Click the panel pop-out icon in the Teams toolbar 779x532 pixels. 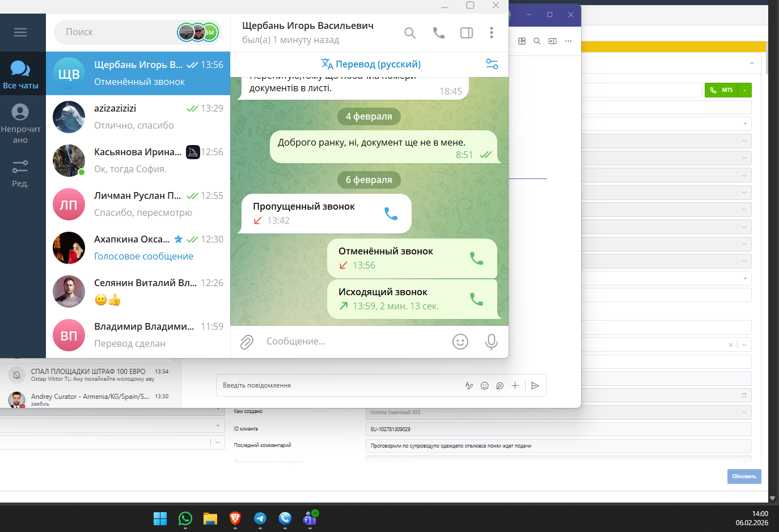(553, 41)
